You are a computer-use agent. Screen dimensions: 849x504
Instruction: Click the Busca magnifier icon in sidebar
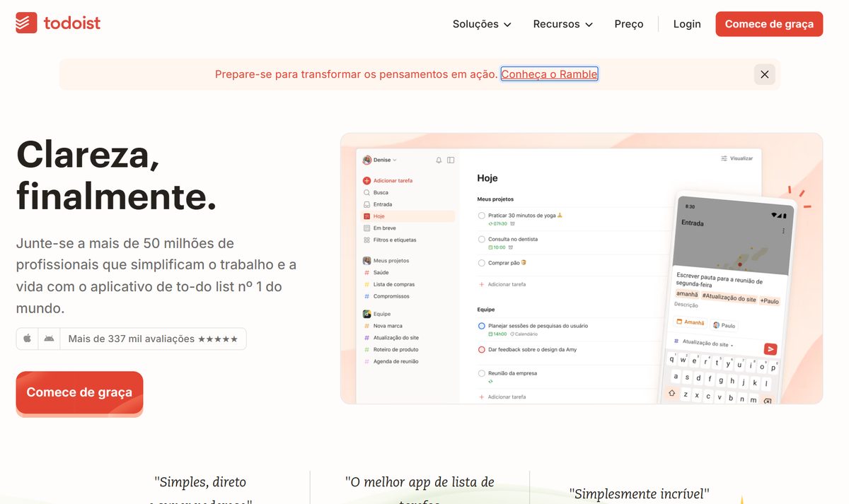366,192
